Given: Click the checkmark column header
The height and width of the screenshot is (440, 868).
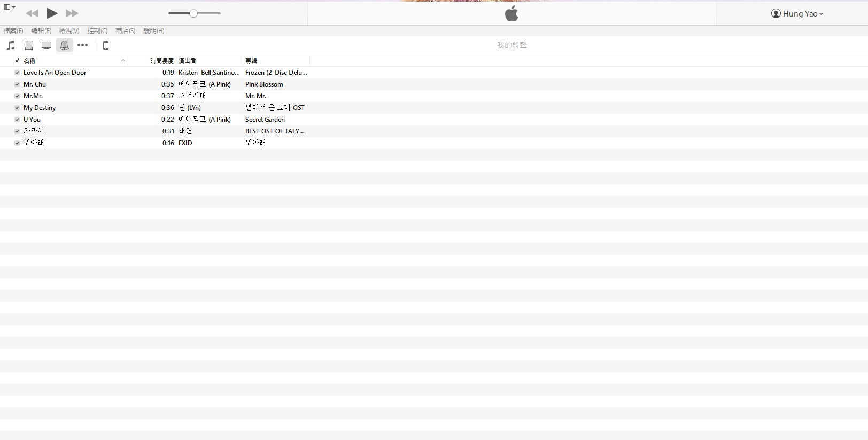Looking at the screenshot, I should [x=17, y=61].
